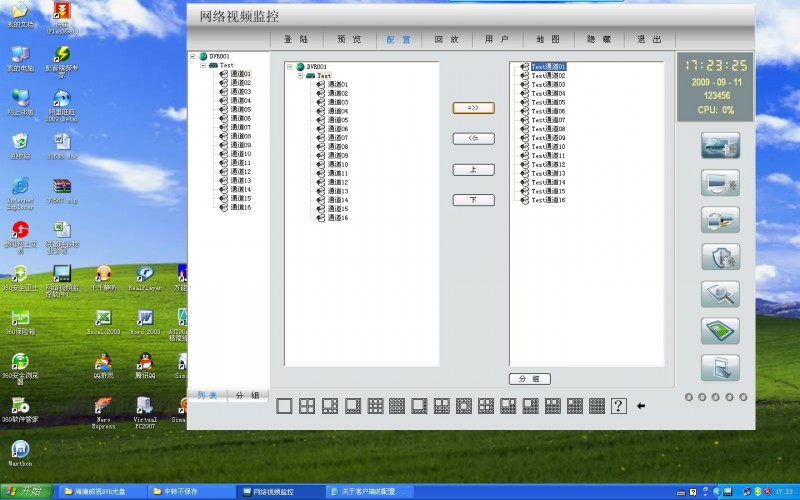The image size is (800, 500).
Task: Select 通道10 in the left sidebar tree
Action: [x=241, y=154]
